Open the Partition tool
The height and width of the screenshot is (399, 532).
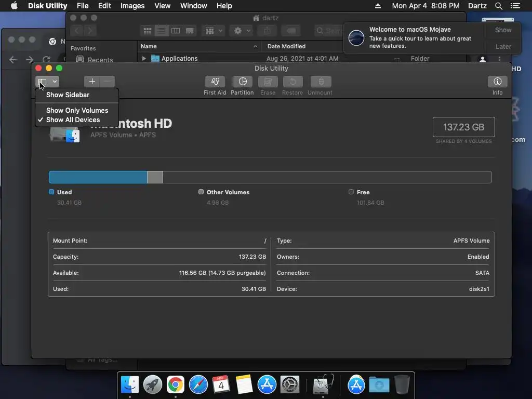242,82
